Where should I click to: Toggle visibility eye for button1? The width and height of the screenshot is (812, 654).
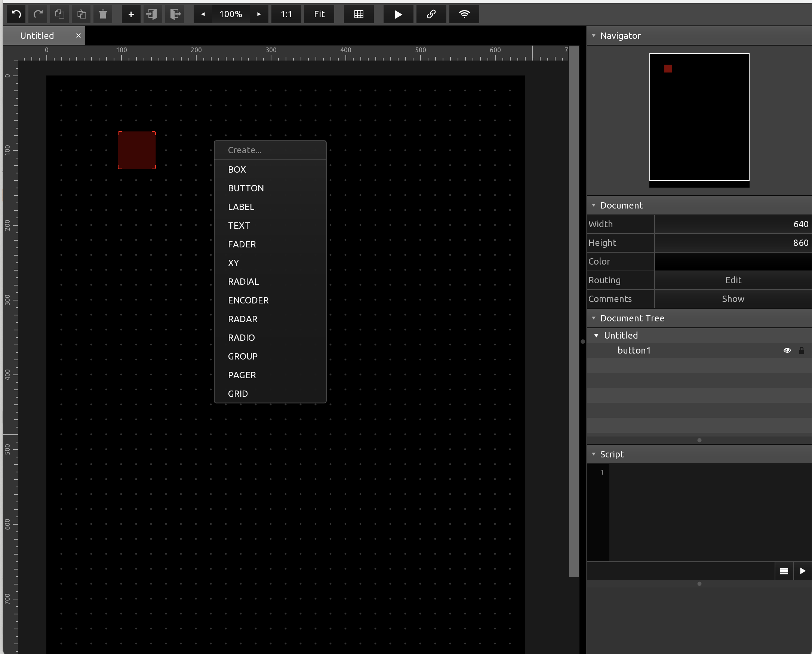pos(787,351)
